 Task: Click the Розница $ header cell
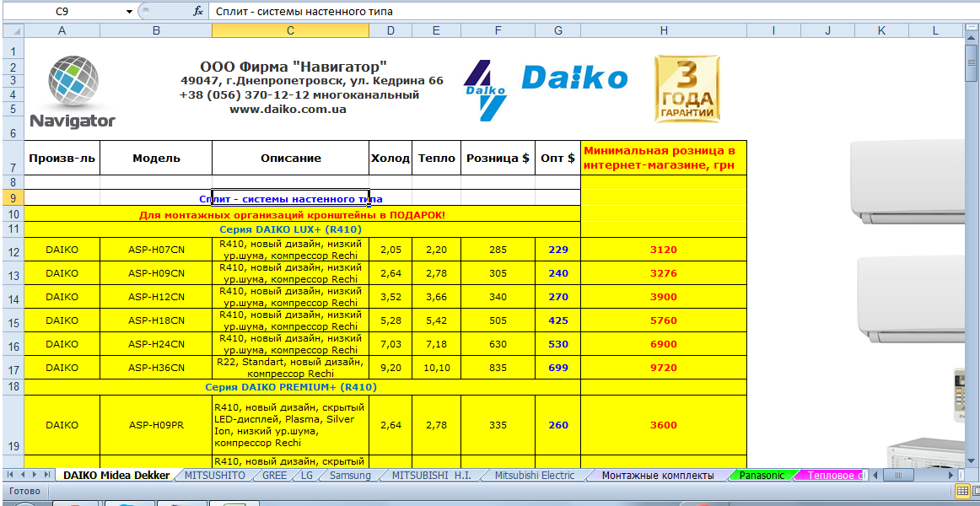(498, 158)
